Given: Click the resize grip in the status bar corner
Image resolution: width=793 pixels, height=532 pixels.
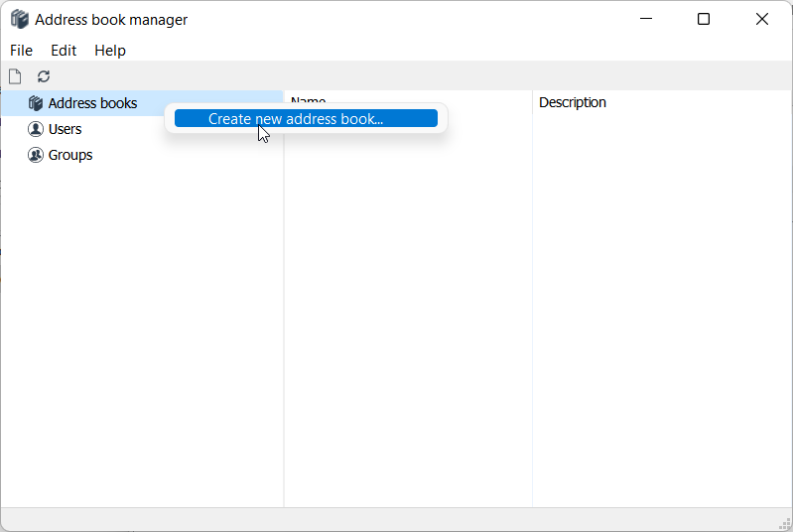Looking at the screenshot, I should pyautogui.click(x=784, y=523).
